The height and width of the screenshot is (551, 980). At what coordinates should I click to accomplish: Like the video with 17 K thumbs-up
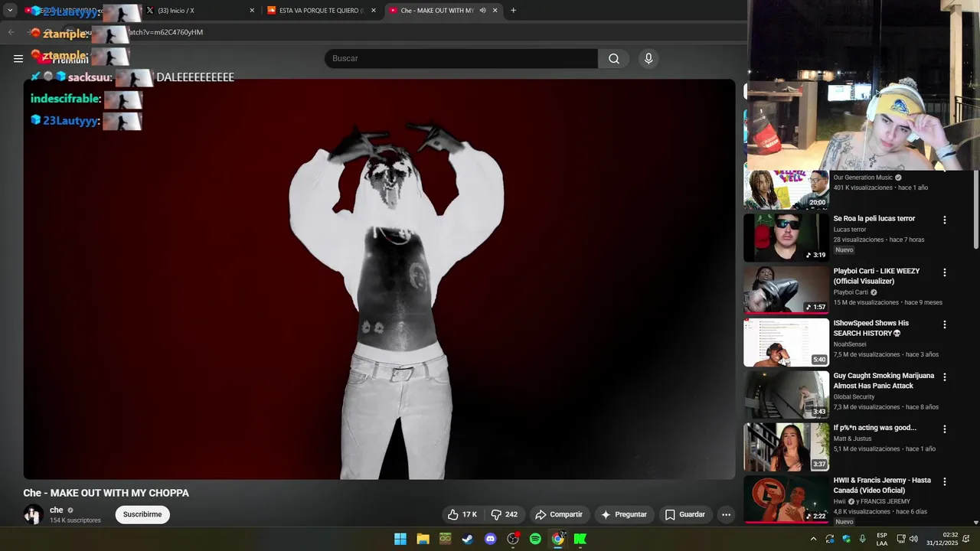pyautogui.click(x=462, y=514)
